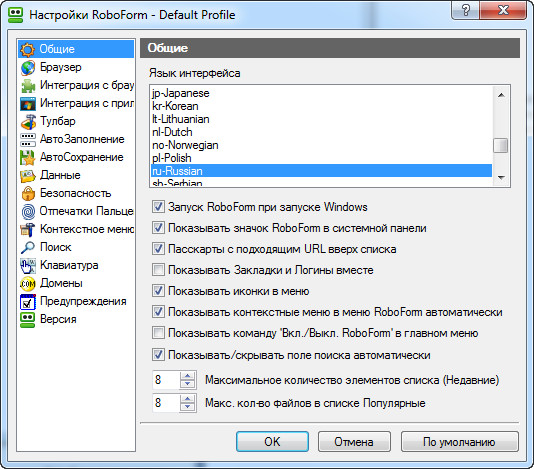Screen dimensions: 534x469
Task: Select pl-Polish language
Action: coord(321,158)
